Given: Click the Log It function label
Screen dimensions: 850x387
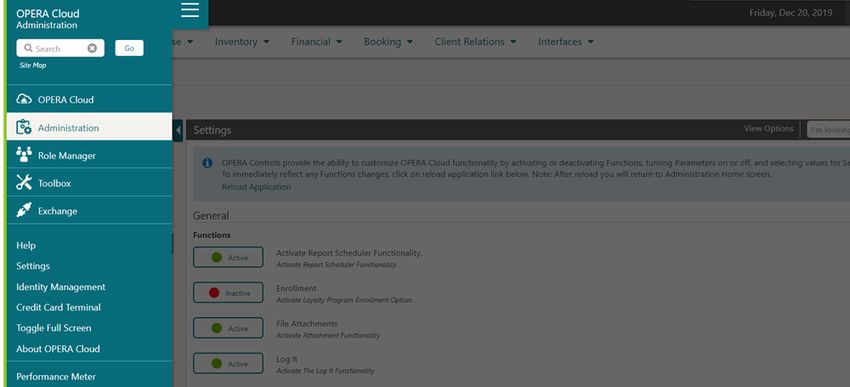Looking at the screenshot, I should [287, 358].
